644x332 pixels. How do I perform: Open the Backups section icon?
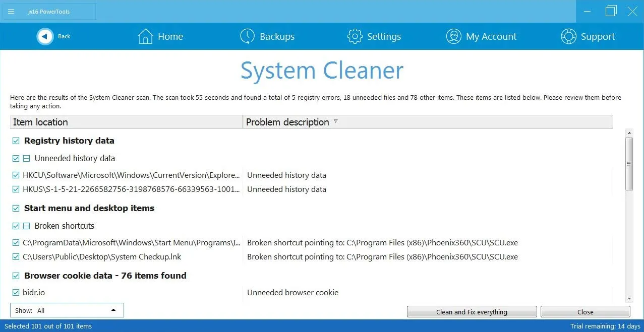point(247,36)
